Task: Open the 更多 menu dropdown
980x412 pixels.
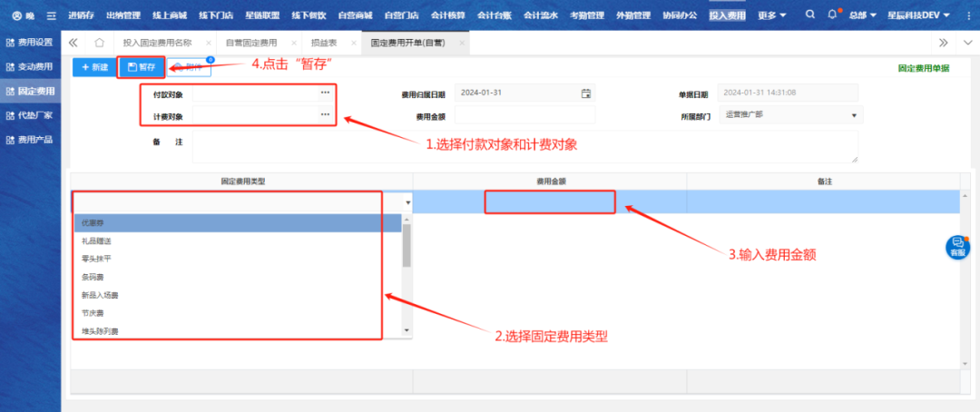Action: pos(770,15)
